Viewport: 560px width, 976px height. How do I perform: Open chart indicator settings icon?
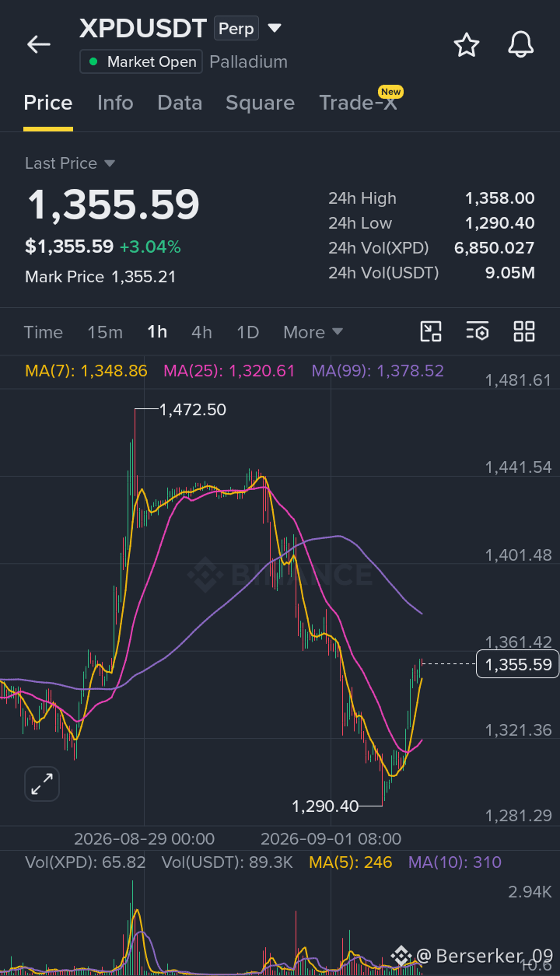point(478,331)
